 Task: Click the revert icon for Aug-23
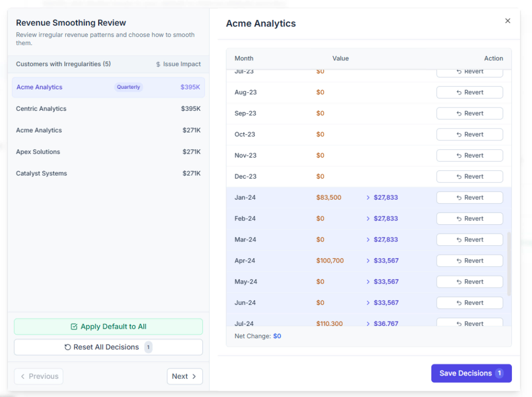point(458,92)
